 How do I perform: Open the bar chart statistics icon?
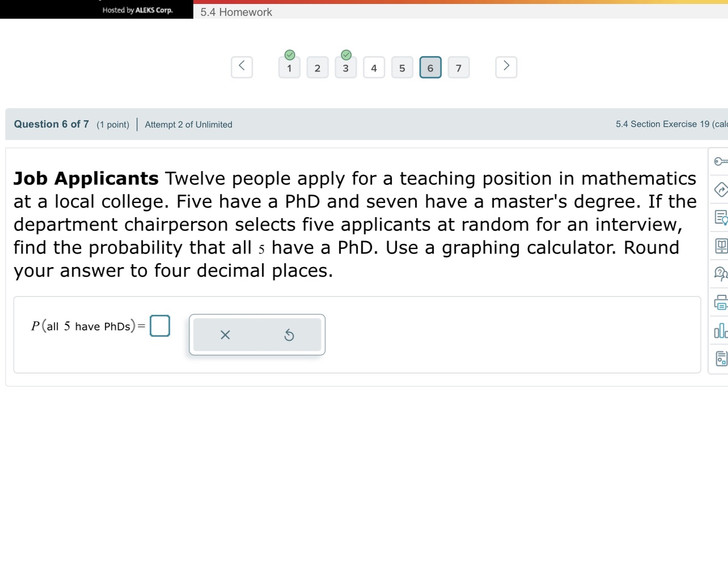pos(721,331)
